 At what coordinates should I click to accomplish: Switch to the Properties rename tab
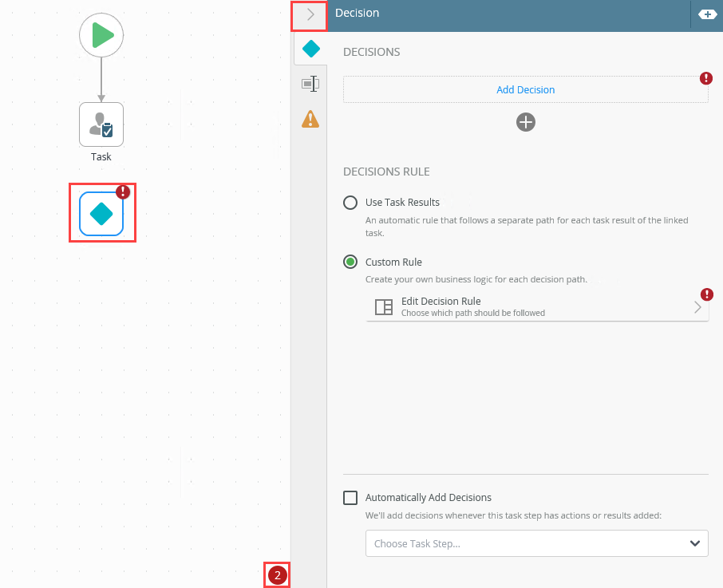click(310, 84)
